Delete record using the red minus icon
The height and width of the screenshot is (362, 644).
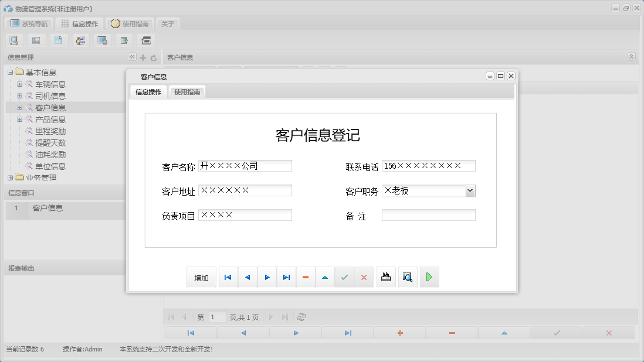[306, 276]
